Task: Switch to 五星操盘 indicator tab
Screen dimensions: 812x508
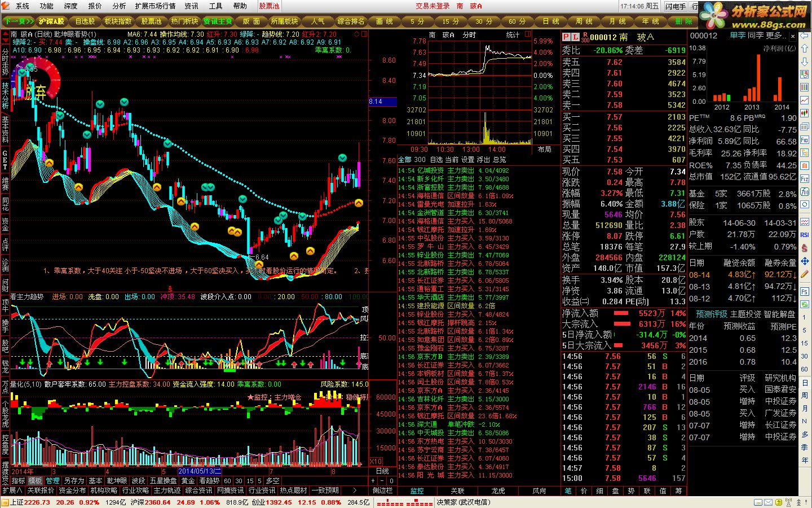Action: click(163, 481)
